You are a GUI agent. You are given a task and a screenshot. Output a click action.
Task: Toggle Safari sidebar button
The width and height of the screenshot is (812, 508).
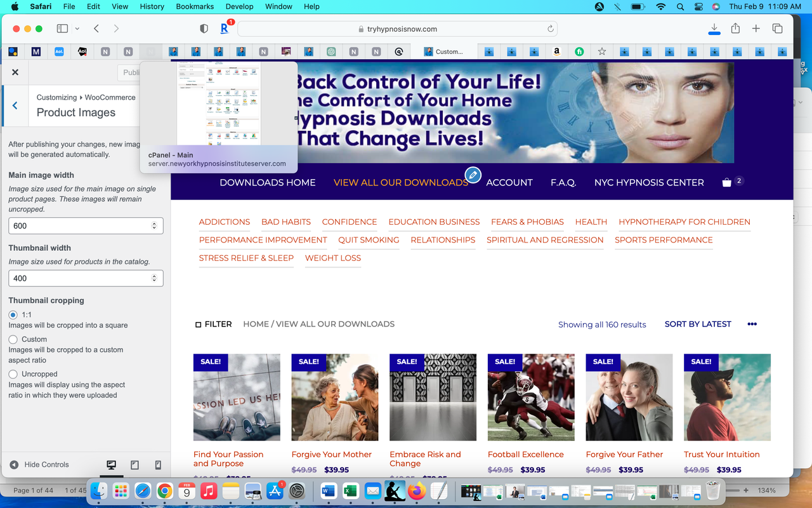click(x=62, y=29)
